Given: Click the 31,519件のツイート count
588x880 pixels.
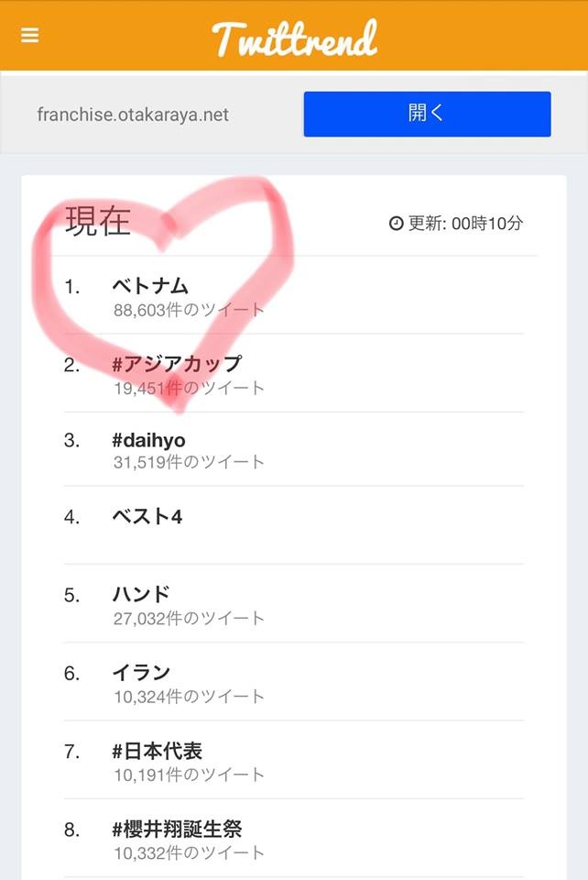Looking at the screenshot, I should pos(189,463).
